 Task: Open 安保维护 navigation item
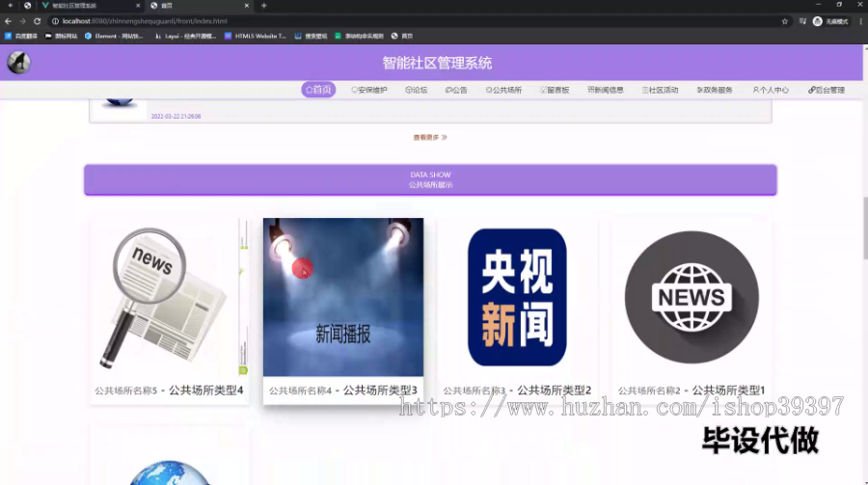pos(369,90)
